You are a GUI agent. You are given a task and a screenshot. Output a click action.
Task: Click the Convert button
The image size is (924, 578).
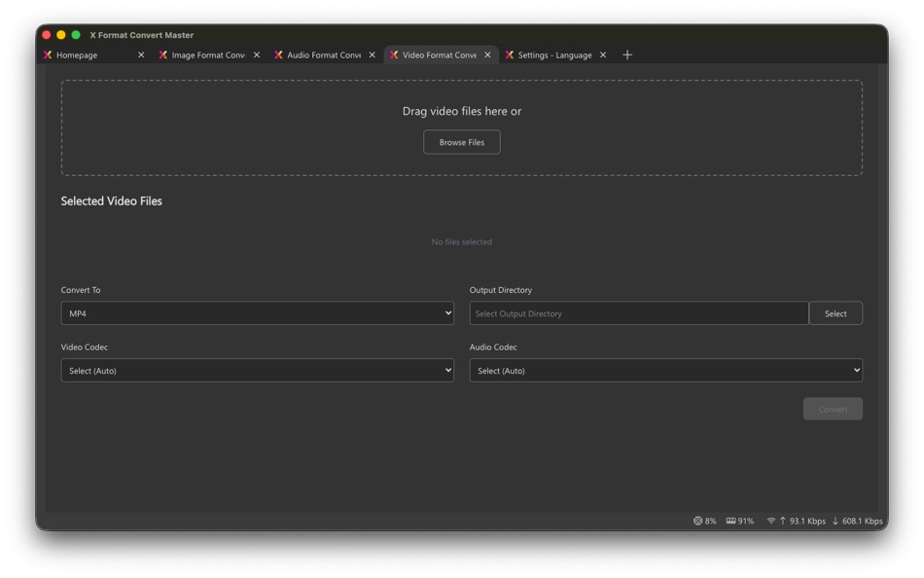coord(833,409)
